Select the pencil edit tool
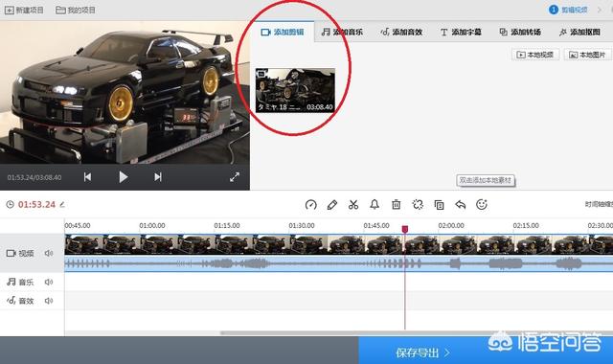 332,204
